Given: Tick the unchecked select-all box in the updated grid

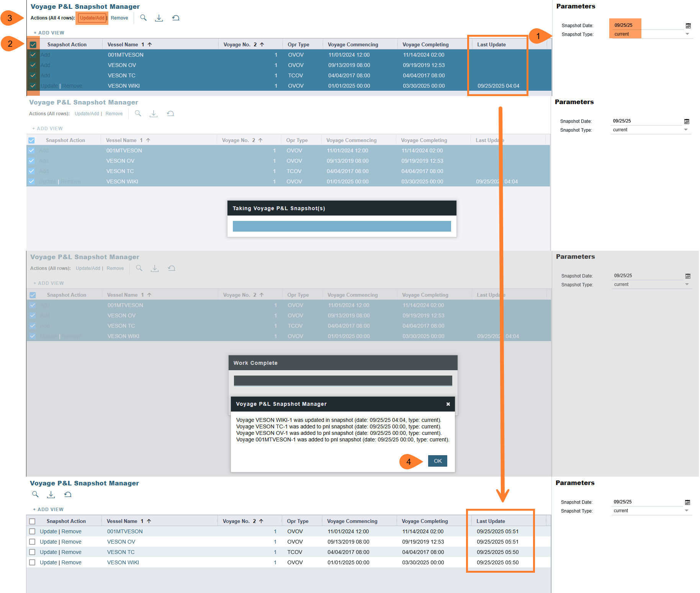Looking at the screenshot, I should click(32, 521).
